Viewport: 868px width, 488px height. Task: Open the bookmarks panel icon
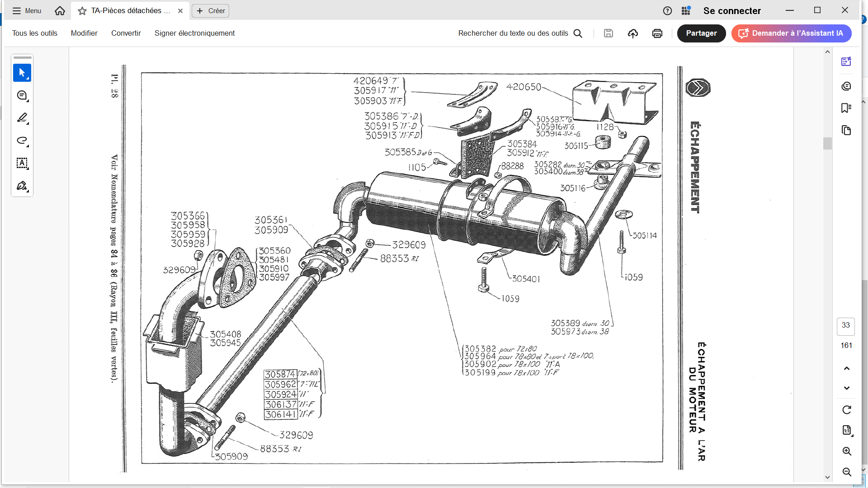[x=846, y=108]
